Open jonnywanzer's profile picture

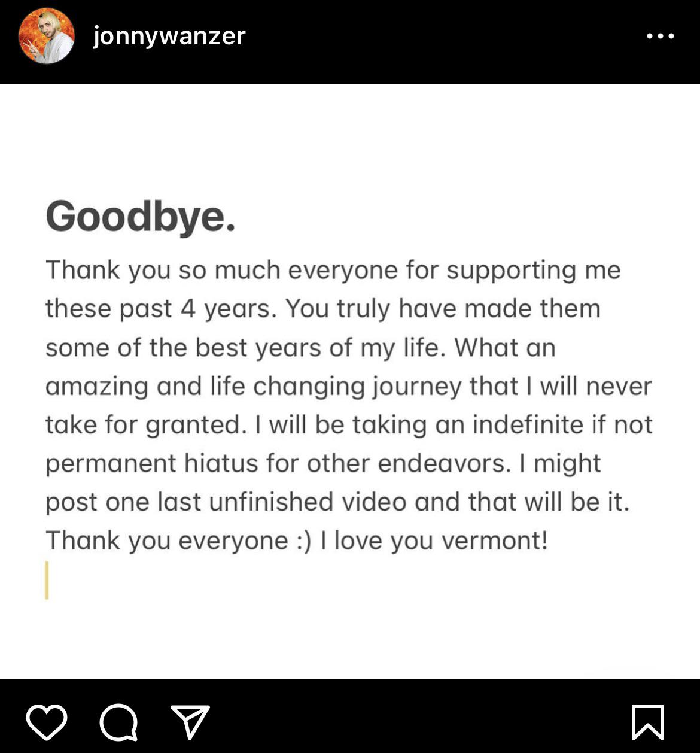[x=47, y=36]
